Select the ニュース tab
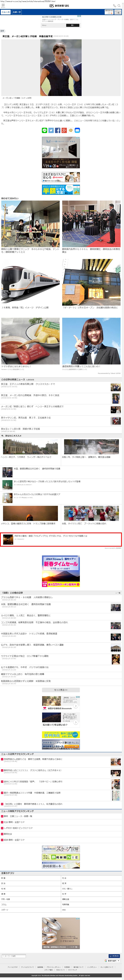Image resolution: width=124 pixels, height=980 pixels. pos(6,12)
